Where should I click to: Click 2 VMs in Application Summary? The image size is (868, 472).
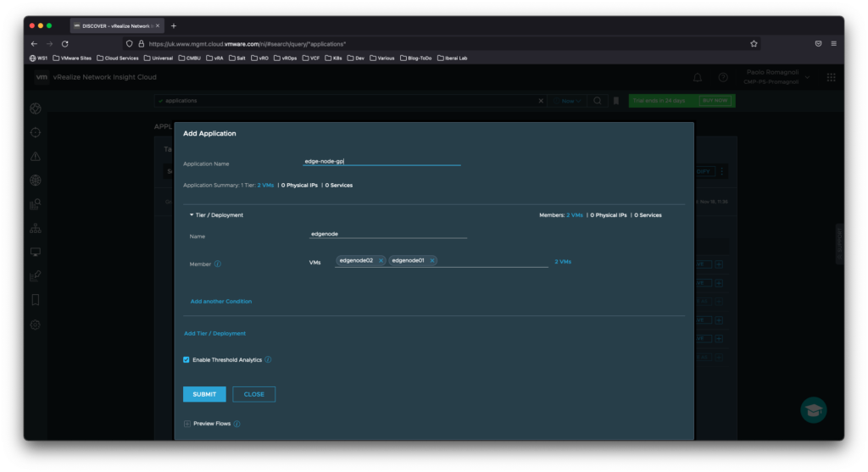point(265,186)
